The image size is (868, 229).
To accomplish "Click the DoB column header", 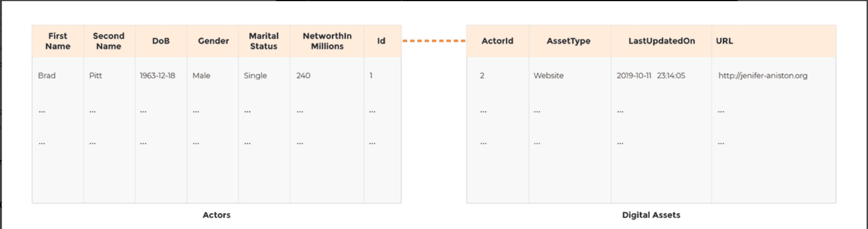I will tap(161, 41).
